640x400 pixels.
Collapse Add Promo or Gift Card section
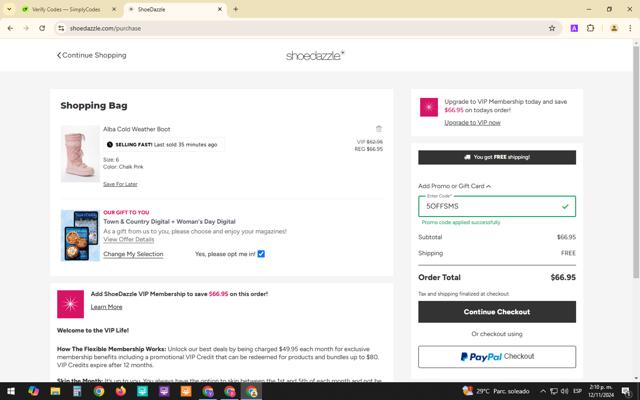[454, 186]
